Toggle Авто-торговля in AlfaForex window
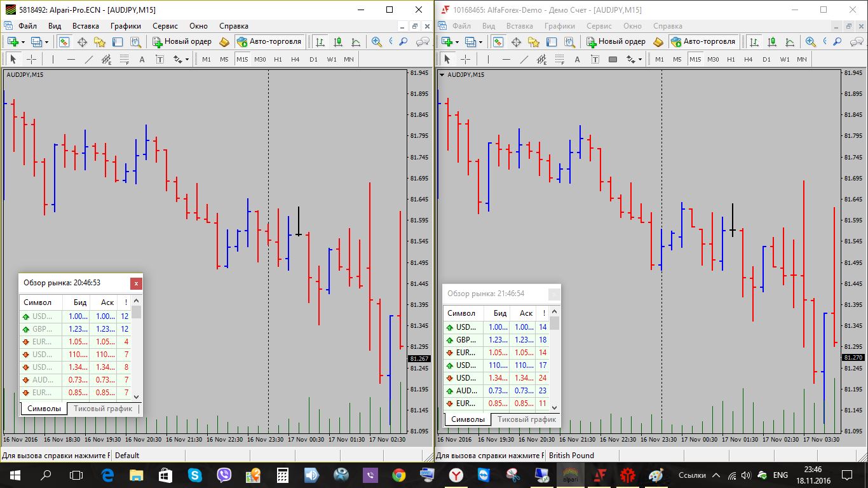Viewport: 868px width, 488px height. click(703, 41)
